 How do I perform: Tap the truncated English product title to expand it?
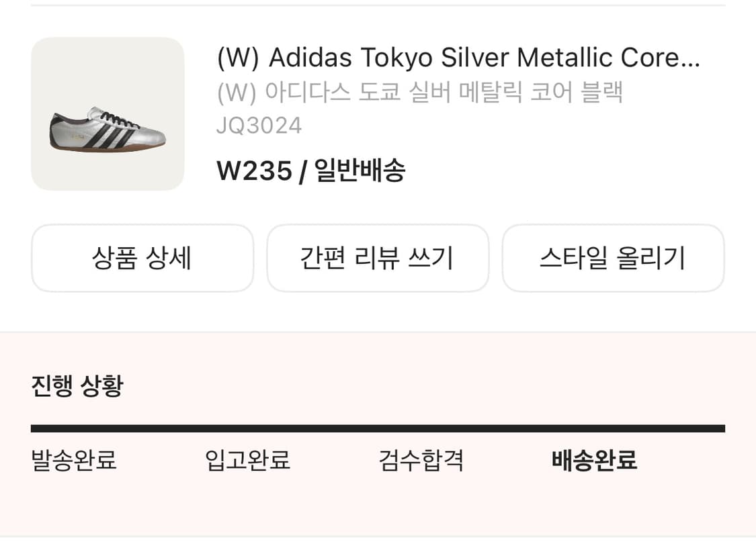[459, 58]
